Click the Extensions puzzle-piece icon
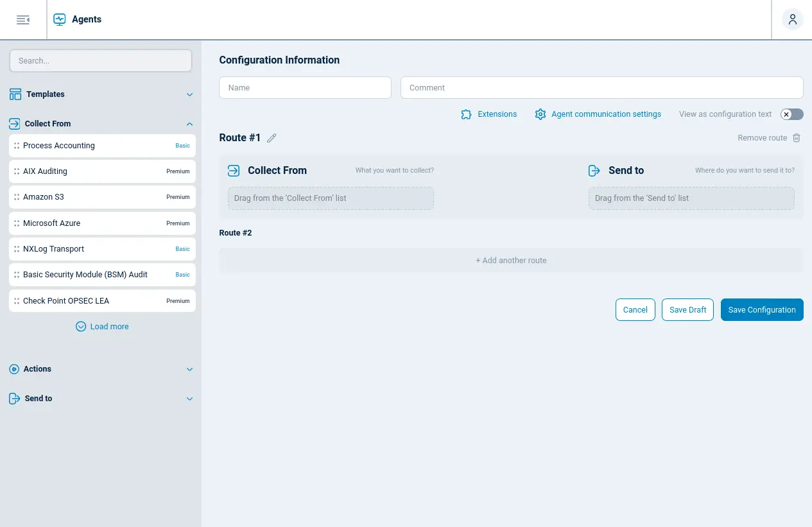Screen dimensions: 812x527 466,114
